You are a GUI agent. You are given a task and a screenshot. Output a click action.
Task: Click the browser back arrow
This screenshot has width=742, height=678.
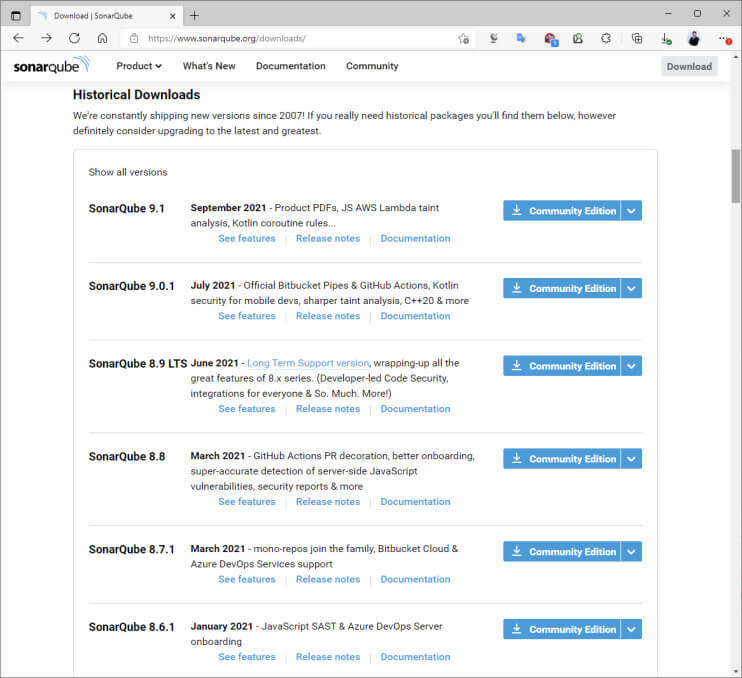[x=18, y=38]
